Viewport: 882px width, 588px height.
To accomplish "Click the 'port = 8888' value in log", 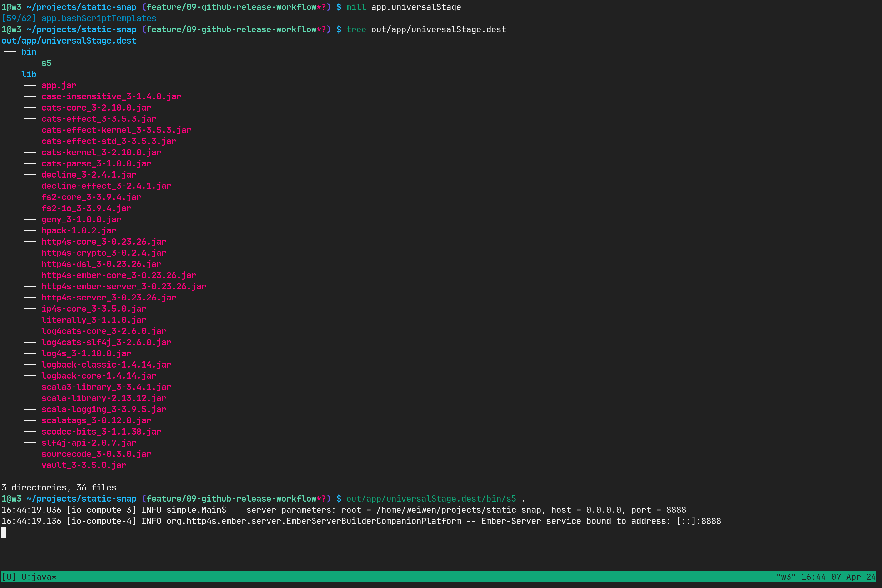I will coord(659,510).
